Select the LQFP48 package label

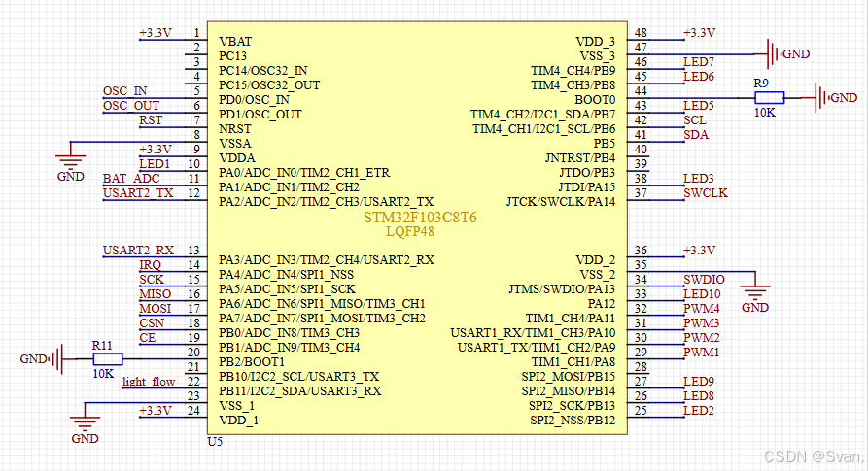(409, 232)
